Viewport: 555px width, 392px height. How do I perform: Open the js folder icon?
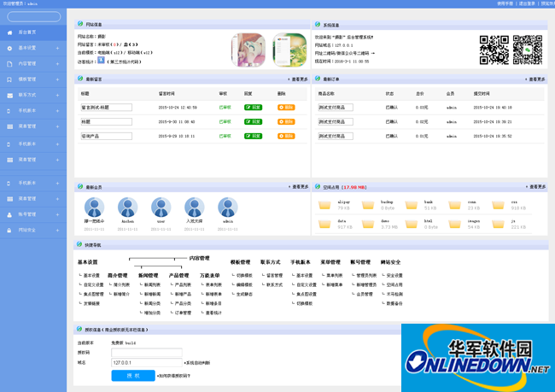coord(498,224)
